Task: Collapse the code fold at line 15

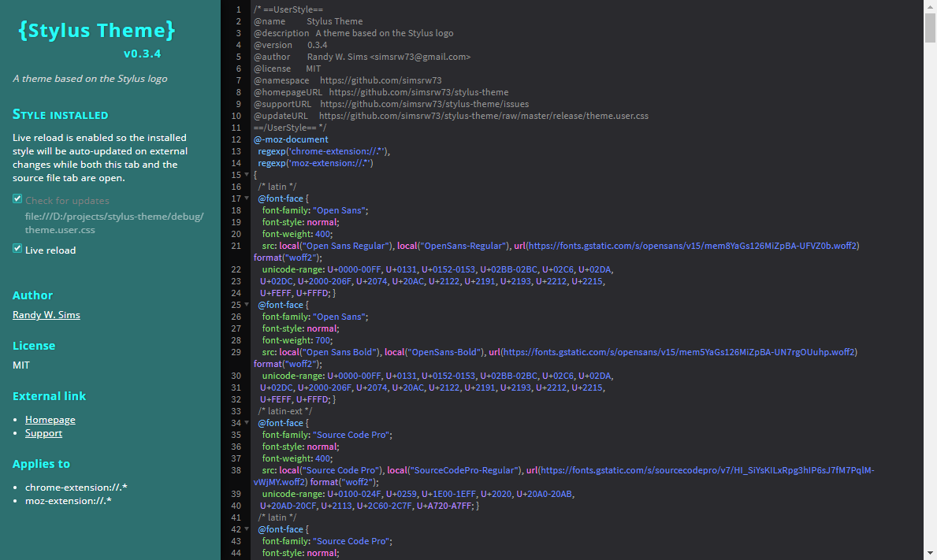Action: 247,175
